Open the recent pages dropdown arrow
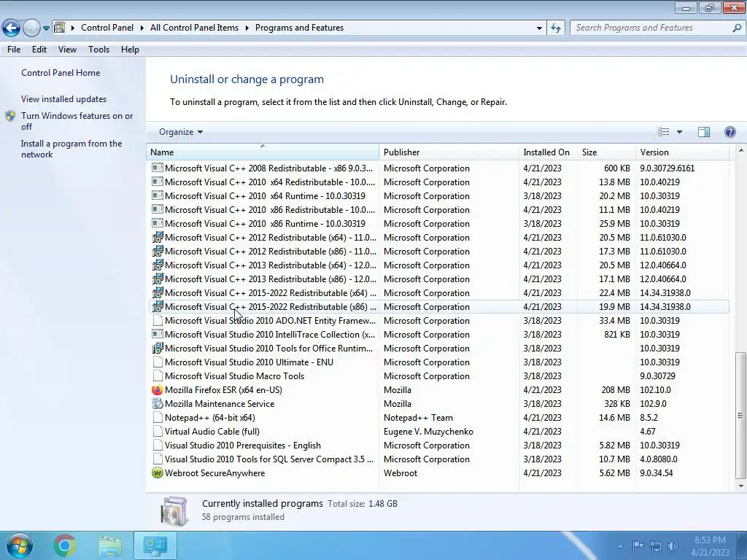This screenshot has width=747, height=560. click(46, 28)
